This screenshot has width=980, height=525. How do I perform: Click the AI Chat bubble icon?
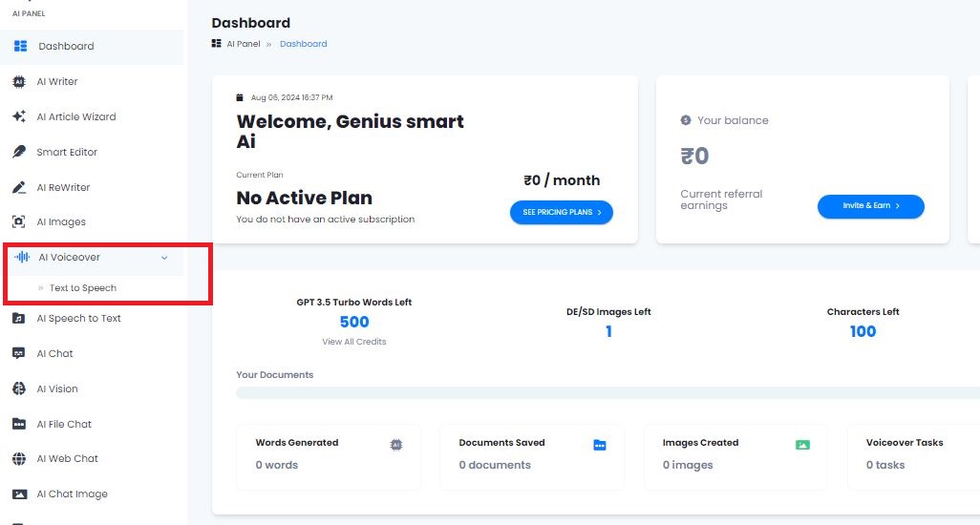(x=19, y=353)
